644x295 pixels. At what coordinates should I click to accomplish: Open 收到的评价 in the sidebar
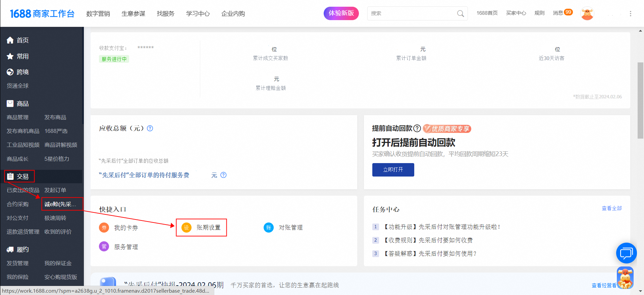pos(58,232)
